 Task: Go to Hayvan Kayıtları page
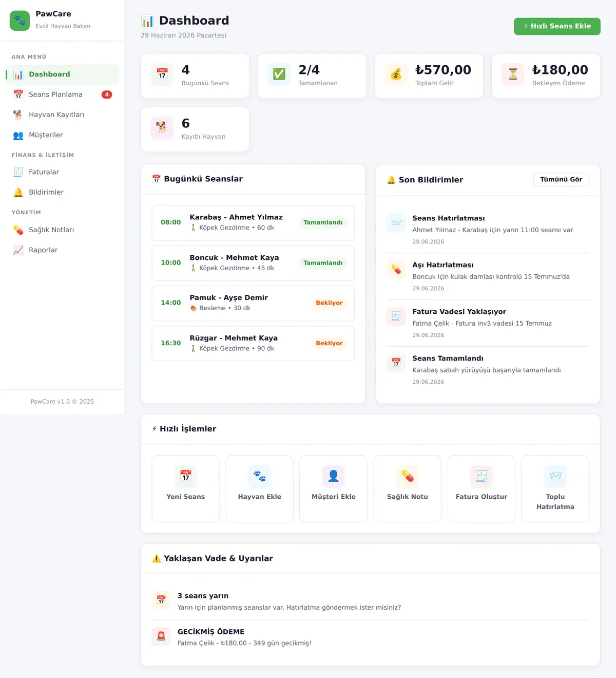62,115
